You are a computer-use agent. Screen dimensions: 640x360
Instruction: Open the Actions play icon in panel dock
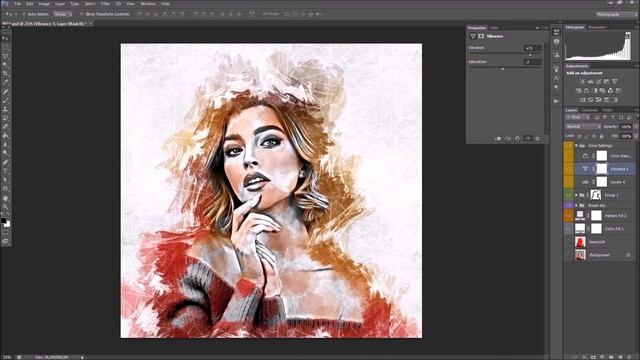tap(556, 101)
